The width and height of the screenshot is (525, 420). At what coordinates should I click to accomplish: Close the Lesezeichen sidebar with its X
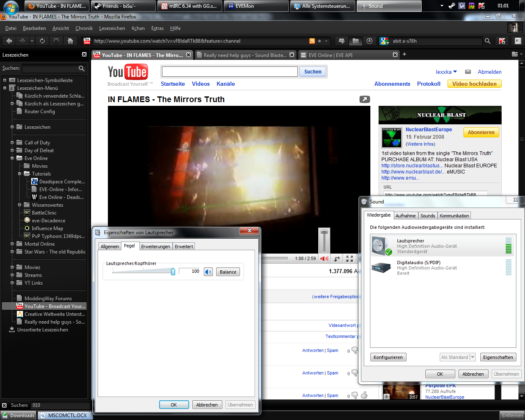84,55
